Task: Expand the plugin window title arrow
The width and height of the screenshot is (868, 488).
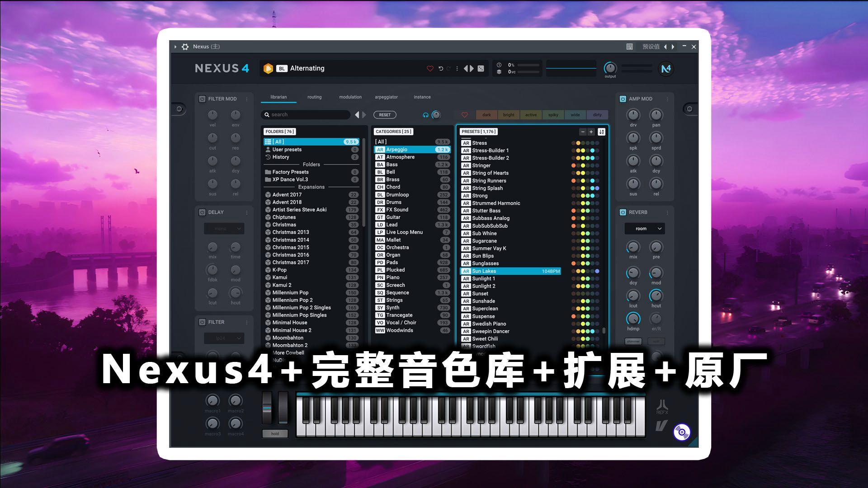Action: pyautogui.click(x=175, y=47)
